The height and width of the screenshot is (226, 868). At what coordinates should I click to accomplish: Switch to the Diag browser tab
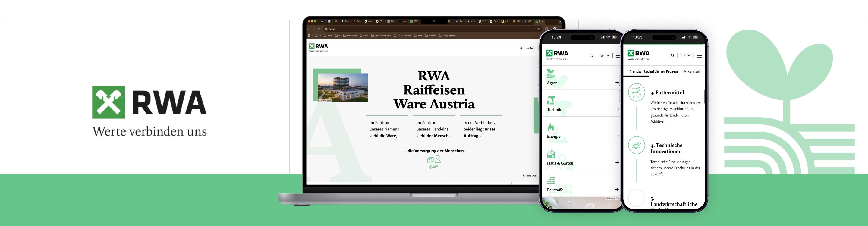392,22
